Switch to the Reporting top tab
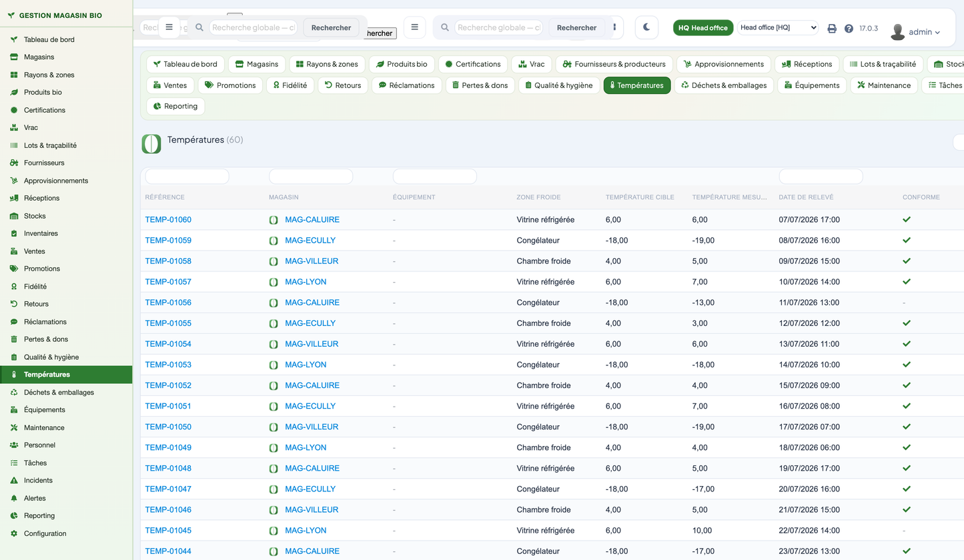The width and height of the screenshot is (964, 560). tap(175, 106)
